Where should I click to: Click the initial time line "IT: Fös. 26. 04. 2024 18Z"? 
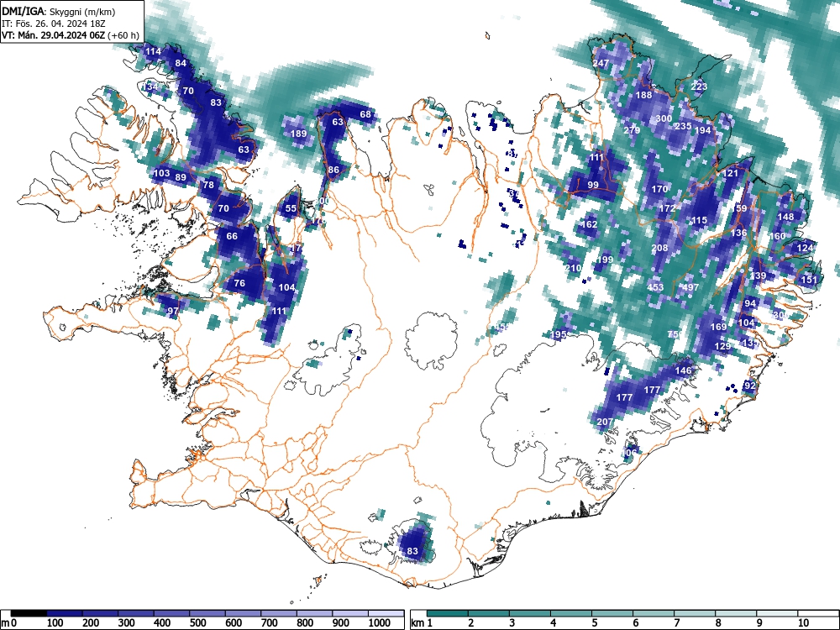pyautogui.click(x=52, y=24)
